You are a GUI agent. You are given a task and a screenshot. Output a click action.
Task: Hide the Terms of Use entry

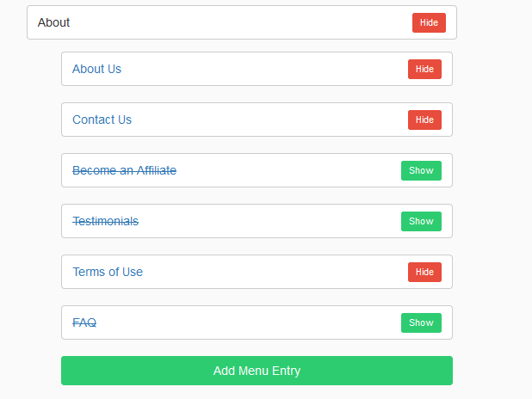click(424, 272)
